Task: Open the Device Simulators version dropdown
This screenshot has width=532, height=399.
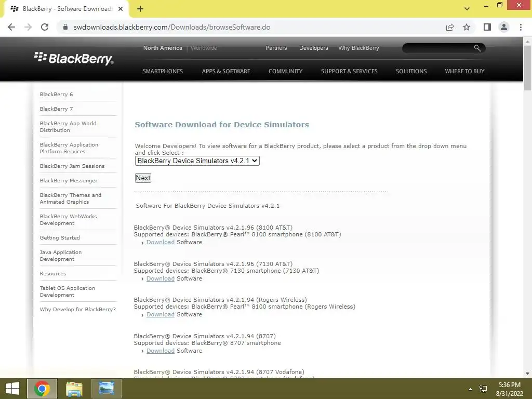Action: 197,161
